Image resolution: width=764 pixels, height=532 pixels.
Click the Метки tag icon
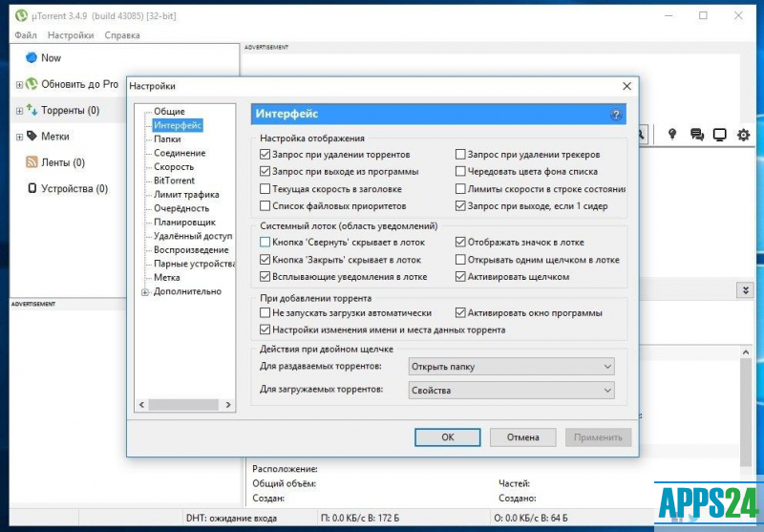[x=32, y=136]
